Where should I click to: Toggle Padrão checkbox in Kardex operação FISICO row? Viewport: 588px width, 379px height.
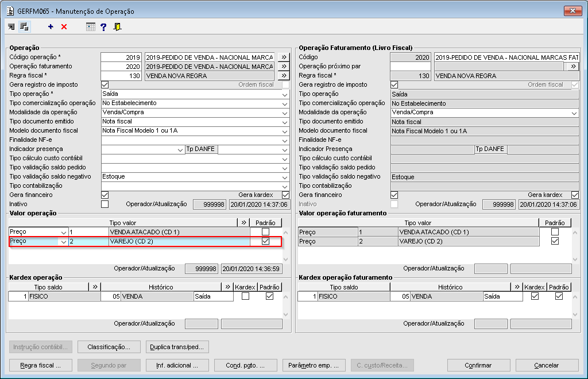coord(270,296)
